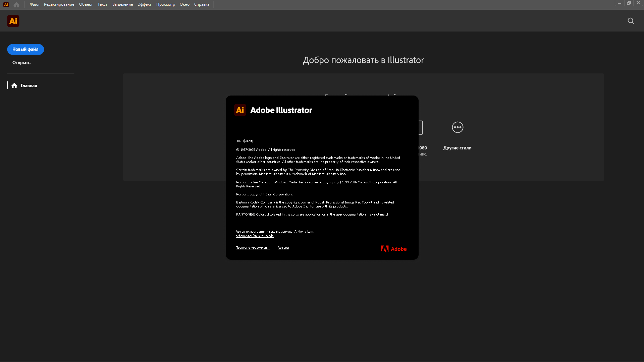Click the Ai icon in About dialog

coord(240,110)
